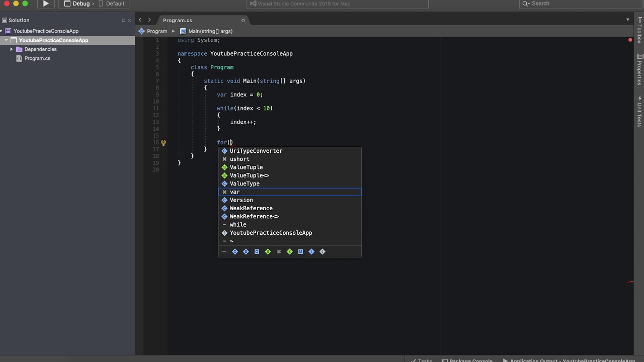Select YoutubePracticeConsoleApp namespace completion item
The image size is (644, 362).
(290, 233)
